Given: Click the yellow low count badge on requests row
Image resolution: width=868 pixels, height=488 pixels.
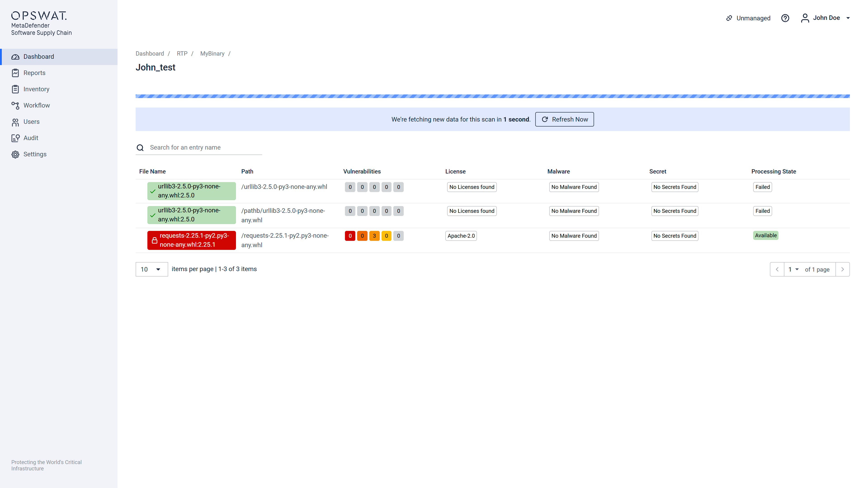Looking at the screenshot, I should click(x=387, y=236).
